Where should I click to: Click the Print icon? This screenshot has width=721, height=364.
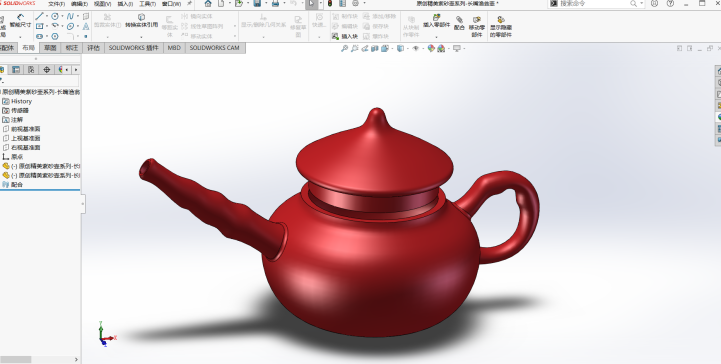(275, 4)
